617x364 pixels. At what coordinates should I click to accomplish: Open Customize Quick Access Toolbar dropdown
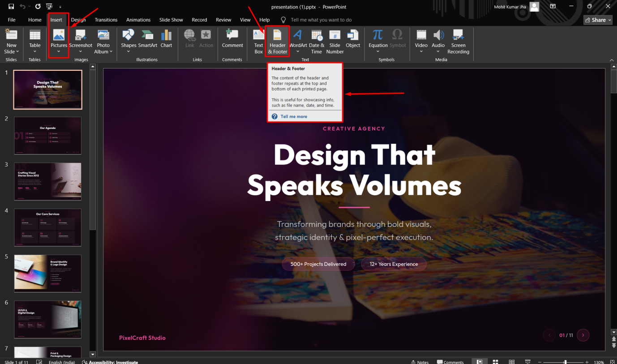(60, 7)
